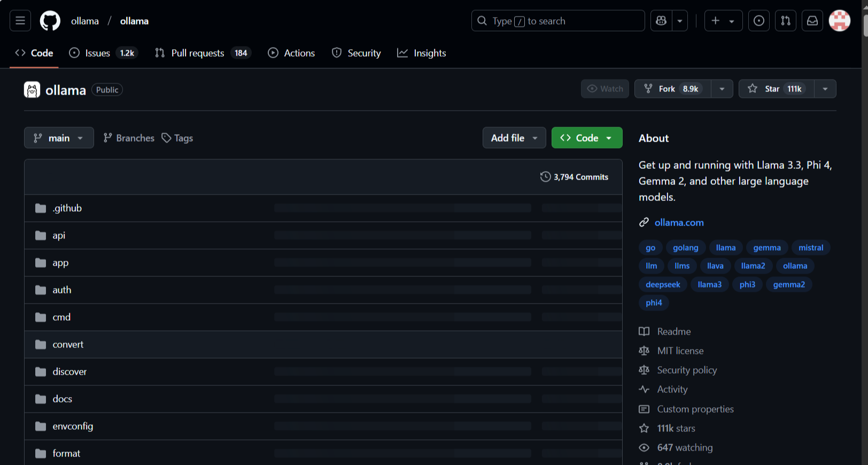The height and width of the screenshot is (465, 868).
Task: Switch to the Pull requests tab
Action: click(203, 53)
